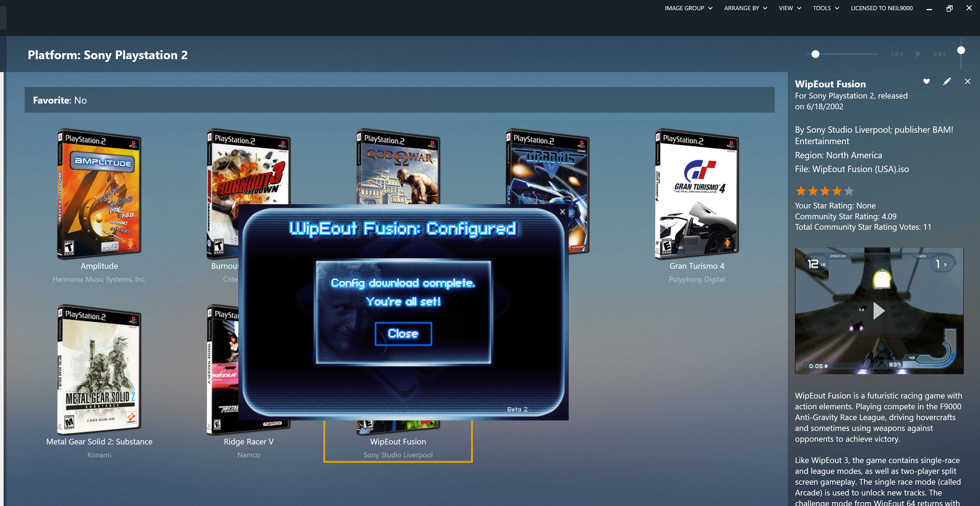Click Your Star Rating: None text

[835, 206]
